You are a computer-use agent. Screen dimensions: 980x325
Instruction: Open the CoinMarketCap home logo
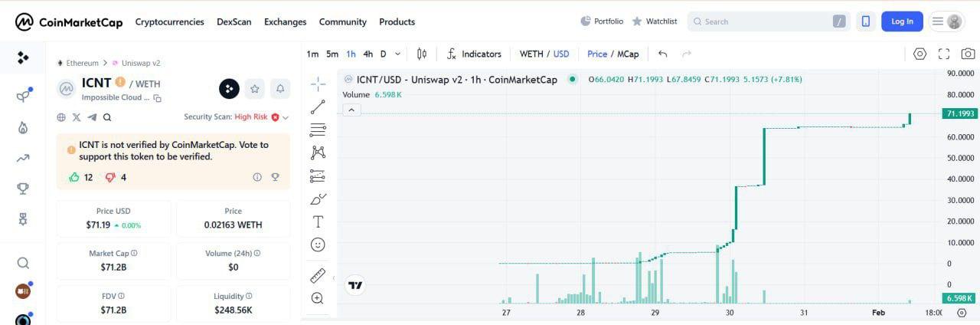point(69,21)
